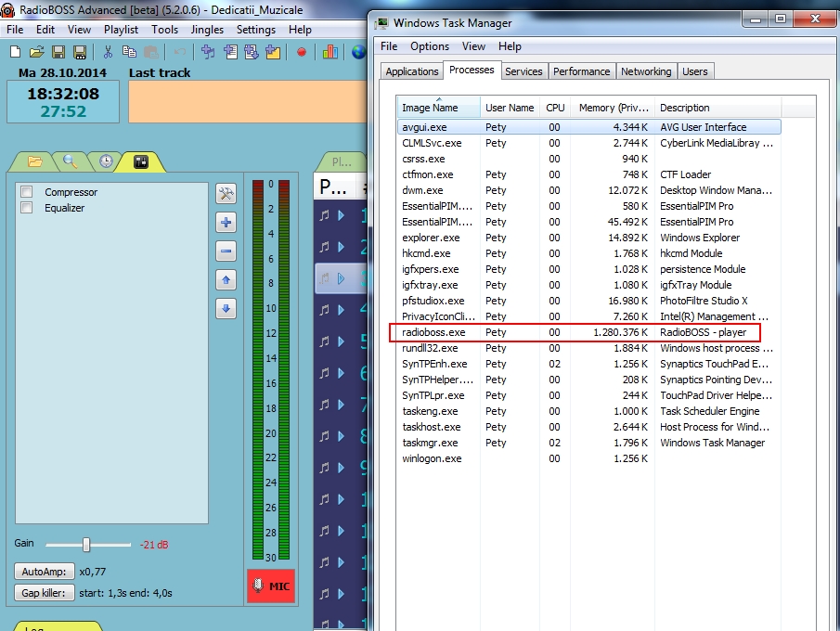Screen dimensions: 840x631
Task: Open the Tools menu in RadioBOSS
Action: 164,30
